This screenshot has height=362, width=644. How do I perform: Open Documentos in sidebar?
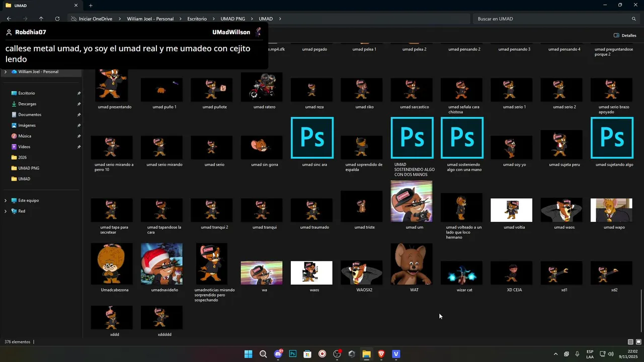[30, 115]
